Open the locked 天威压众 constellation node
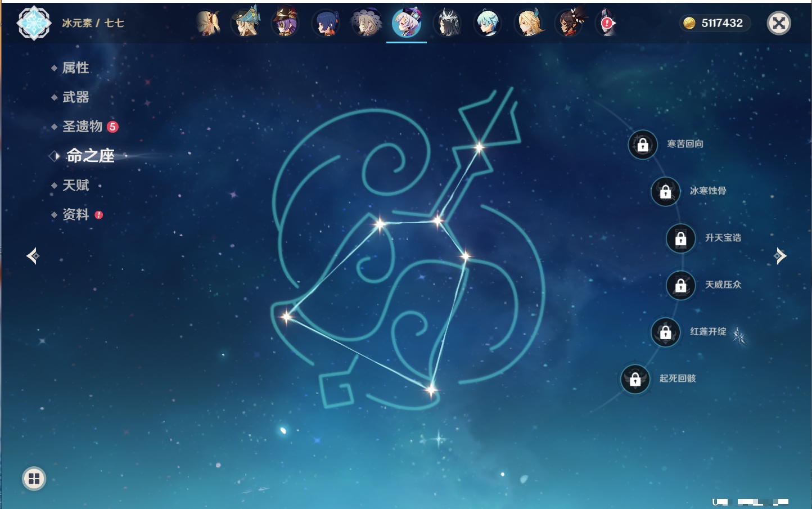The image size is (812, 509). pyautogui.click(x=681, y=285)
